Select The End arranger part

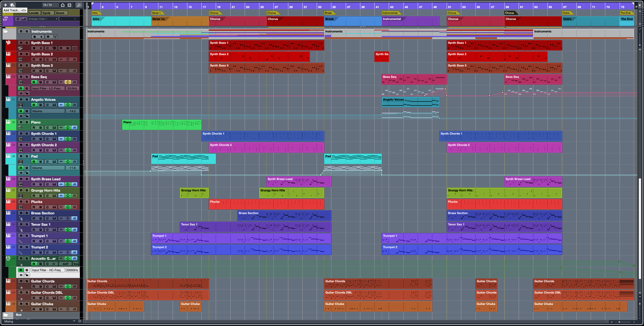pos(627,21)
